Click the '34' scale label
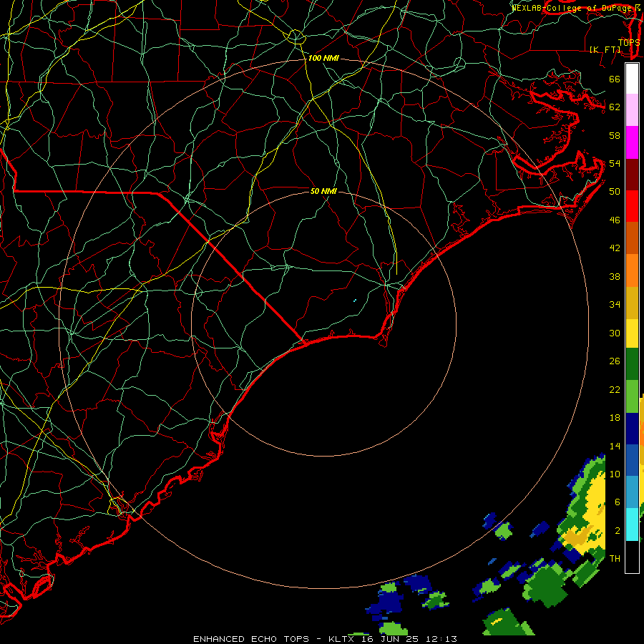Screen dimensions: 644x644 click(x=615, y=304)
